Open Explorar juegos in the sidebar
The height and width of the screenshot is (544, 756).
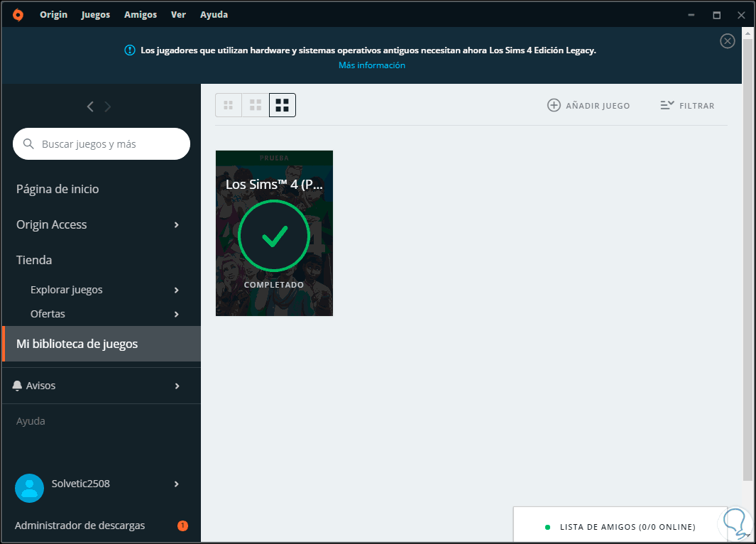pyautogui.click(x=67, y=290)
